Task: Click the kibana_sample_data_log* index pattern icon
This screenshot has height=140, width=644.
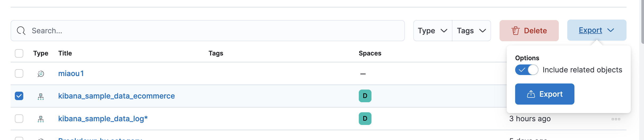Action: point(41,119)
